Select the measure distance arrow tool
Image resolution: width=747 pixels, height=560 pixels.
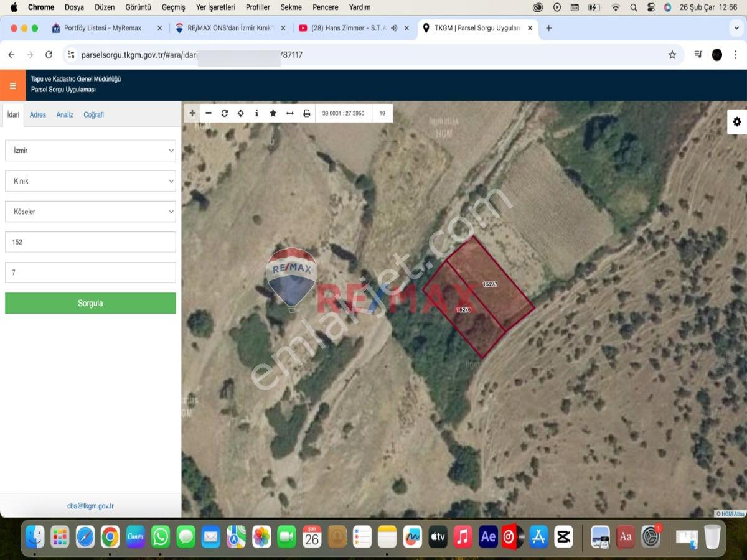coord(289,113)
